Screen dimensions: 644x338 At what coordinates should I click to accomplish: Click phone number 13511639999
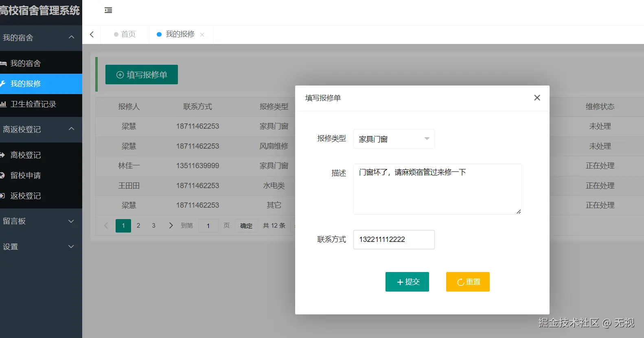click(197, 166)
